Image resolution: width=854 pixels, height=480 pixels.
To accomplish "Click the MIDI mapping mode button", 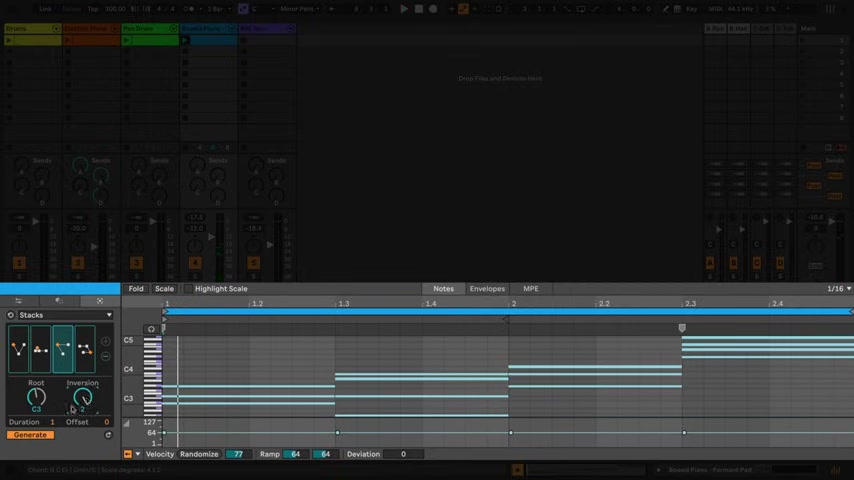I will 715,9.
